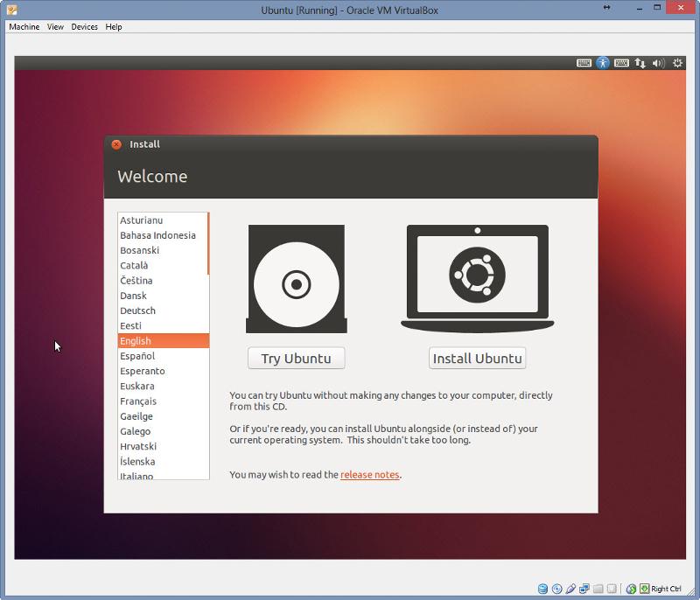Select Dansk in the language list
This screenshot has height=600, width=700.
163,296
